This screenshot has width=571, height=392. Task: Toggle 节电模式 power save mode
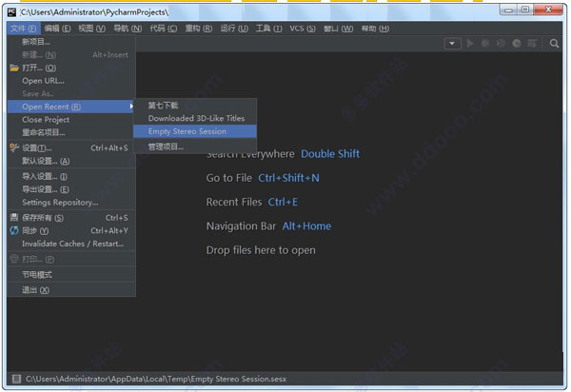coord(71,274)
